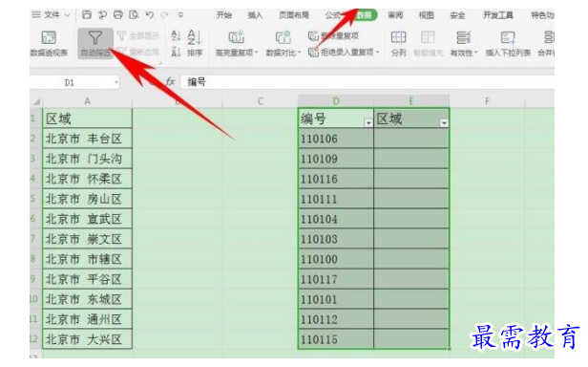Select cell with value 110116

pyautogui.click(x=336, y=179)
